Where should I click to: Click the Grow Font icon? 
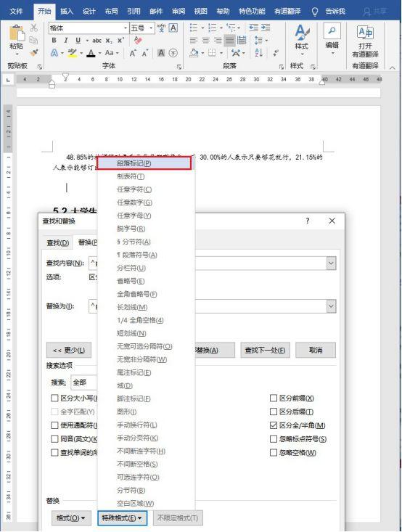click(133, 53)
